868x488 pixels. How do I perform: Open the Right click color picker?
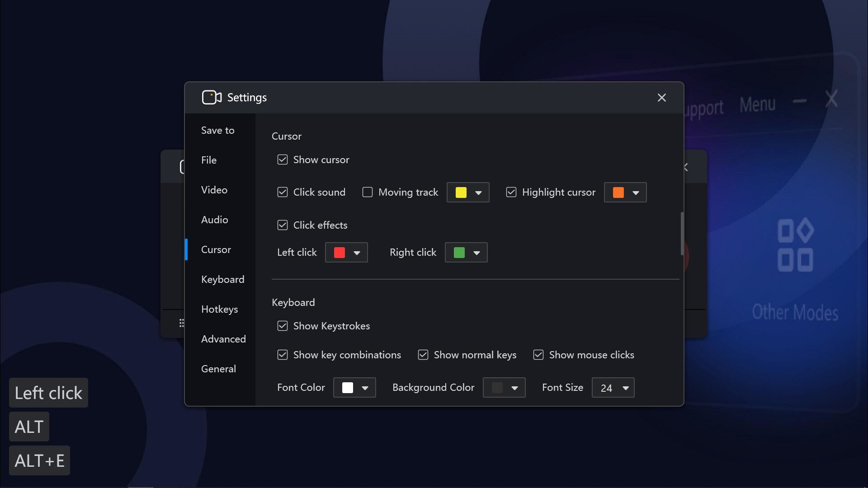click(466, 252)
